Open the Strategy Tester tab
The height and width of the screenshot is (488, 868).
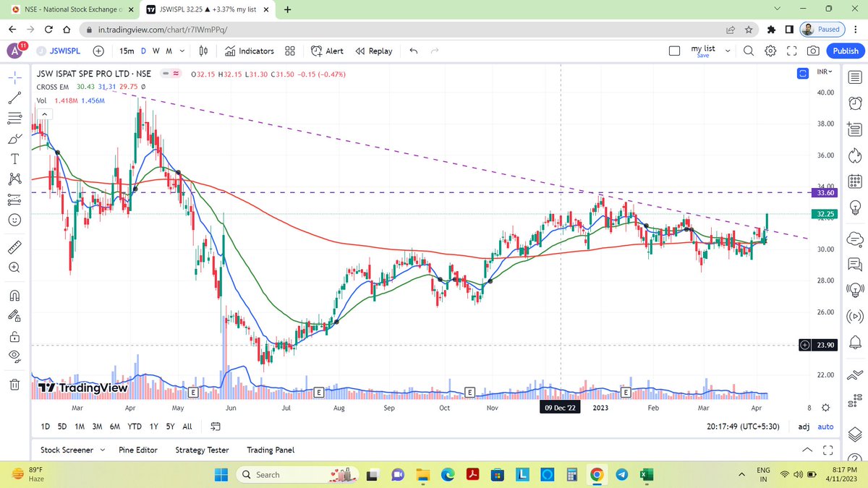pyautogui.click(x=202, y=450)
